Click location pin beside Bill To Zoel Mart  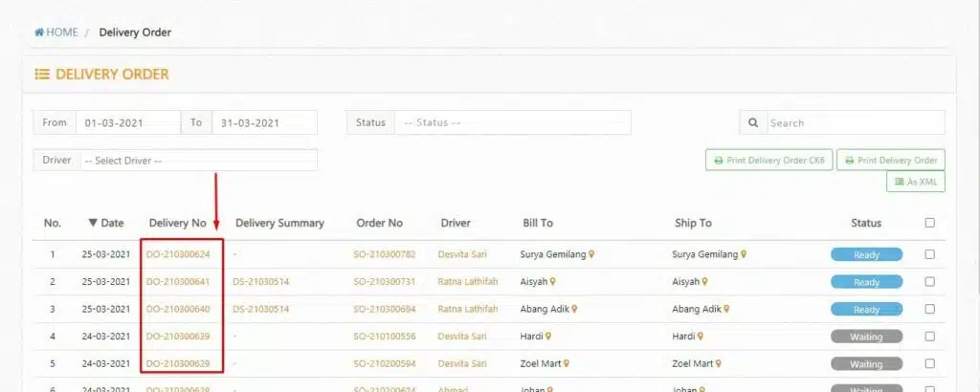(x=567, y=363)
